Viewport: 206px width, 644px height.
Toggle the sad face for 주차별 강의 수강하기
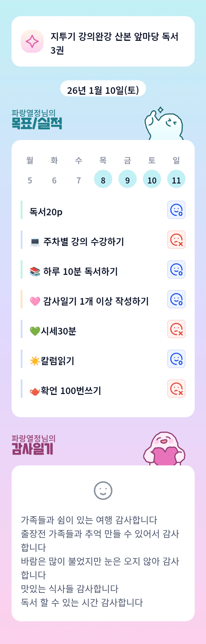point(176,239)
